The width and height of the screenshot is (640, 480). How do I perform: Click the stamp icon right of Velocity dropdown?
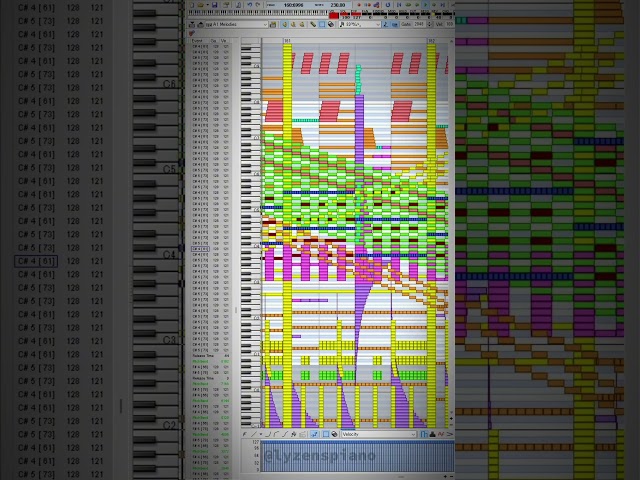point(432,434)
